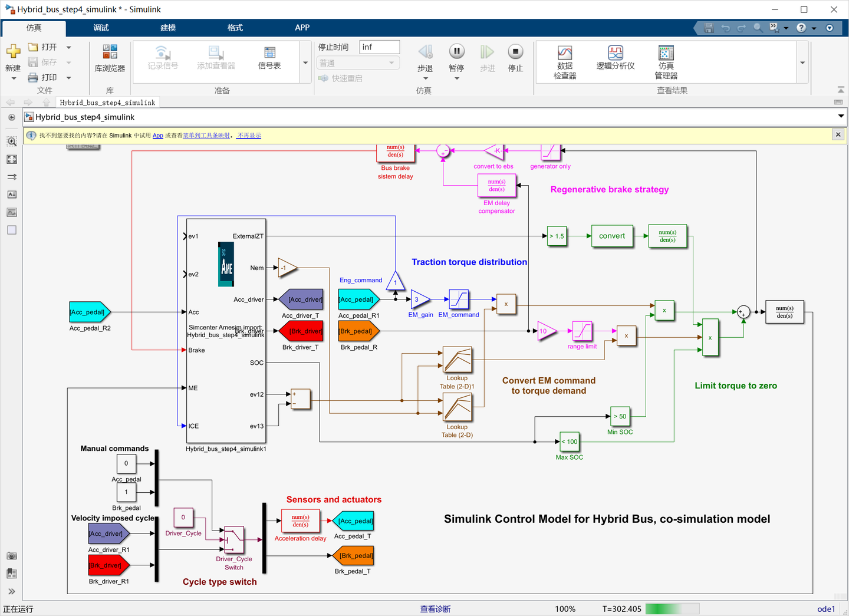The image size is (849, 616).
Task: Expand the review results gallery dropdown
Action: (x=802, y=62)
